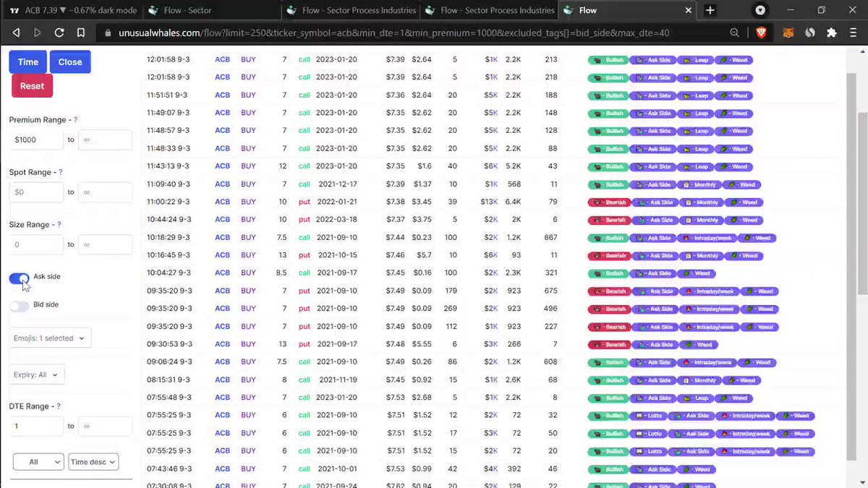The width and height of the screenshot is (868, 488).
Task: Click the $13K premium value
Action: coord(490,202)
